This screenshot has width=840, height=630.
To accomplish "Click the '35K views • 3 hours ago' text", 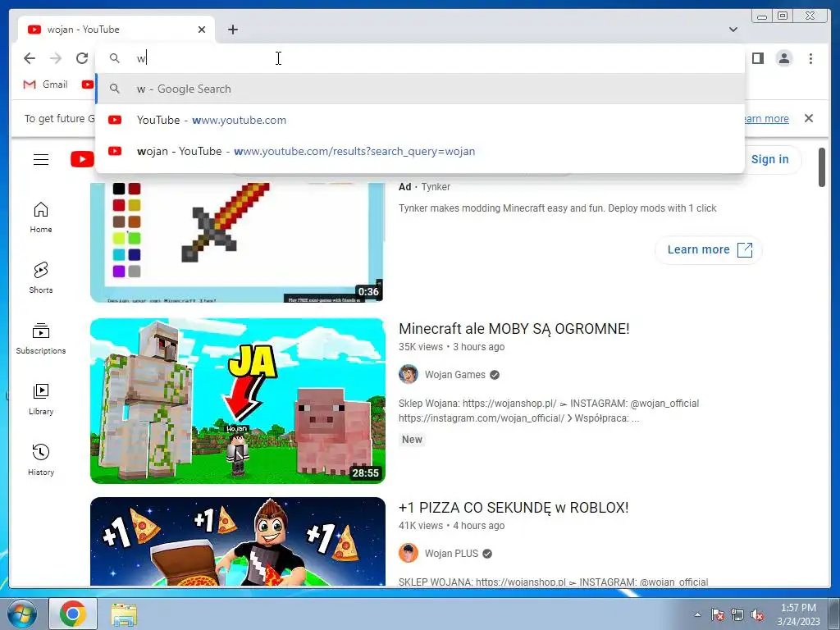I will [451, 347].
